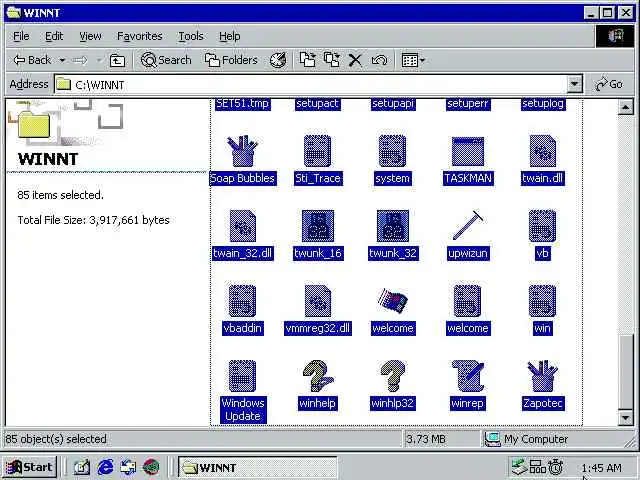Select the twunk_16 application icon
Image resolution: width=640 pixels, height=480 pixels.
point(318,227)
